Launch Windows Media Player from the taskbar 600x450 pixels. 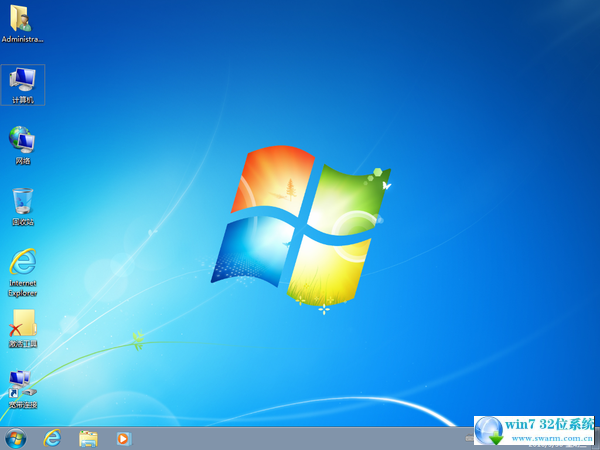tap(123, 438)
